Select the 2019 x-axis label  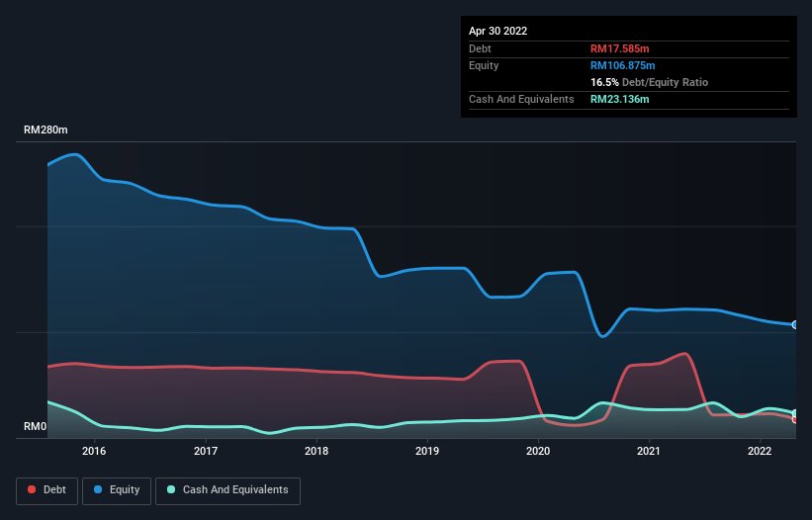pyautogui.click(x=427, y=451)
